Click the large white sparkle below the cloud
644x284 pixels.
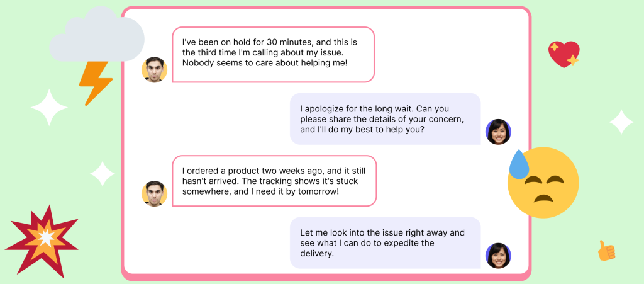click(49, 108)
